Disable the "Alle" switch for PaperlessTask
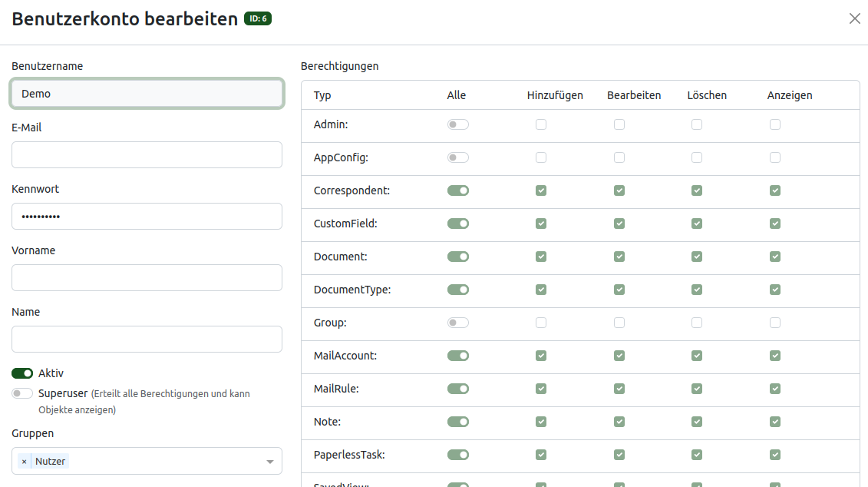868x487 pixels. [458, 455]
